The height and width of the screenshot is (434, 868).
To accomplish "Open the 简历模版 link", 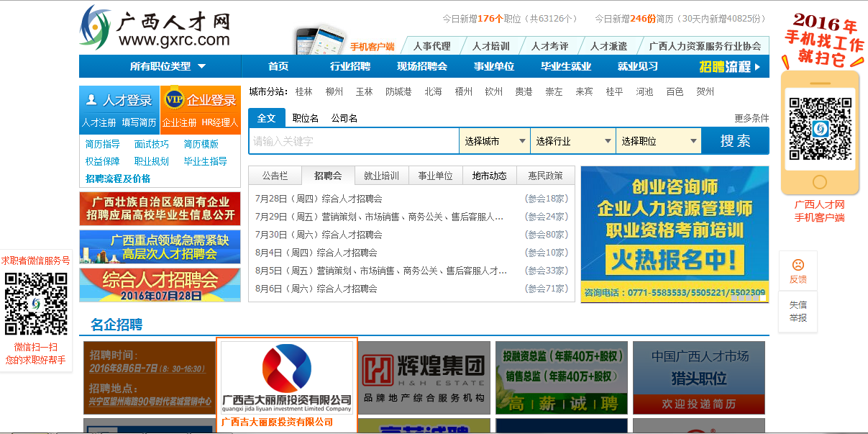I will point(201,144).
